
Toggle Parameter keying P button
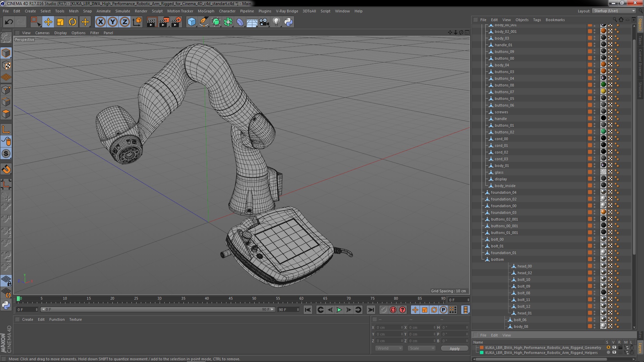pyautogui.click(x=443, y=310)
